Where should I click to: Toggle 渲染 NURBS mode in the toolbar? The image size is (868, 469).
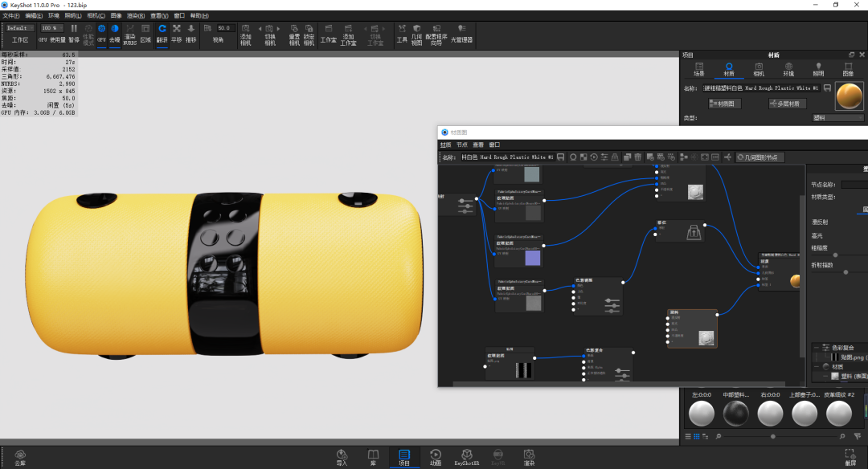(x=129, y=35)
